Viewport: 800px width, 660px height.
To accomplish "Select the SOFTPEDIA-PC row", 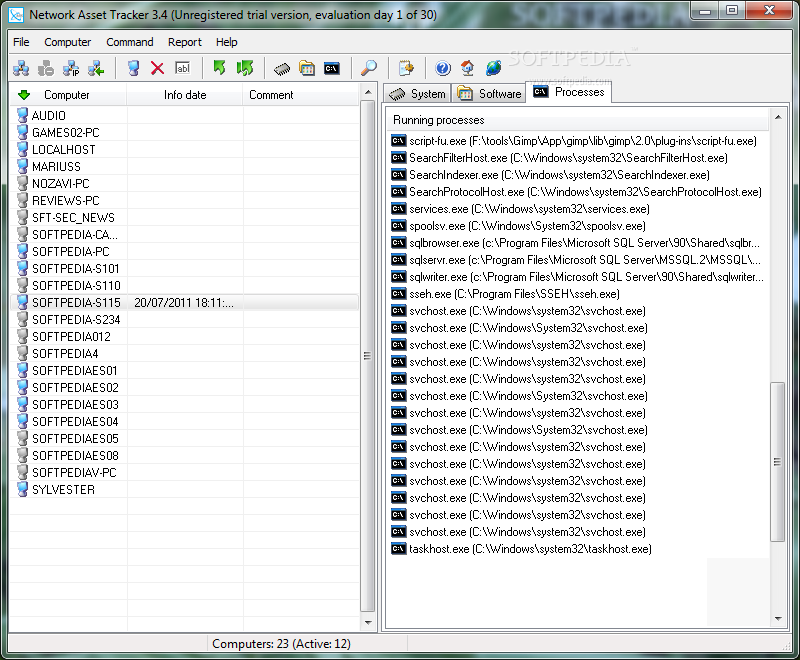I will click(x=184, y=251).
